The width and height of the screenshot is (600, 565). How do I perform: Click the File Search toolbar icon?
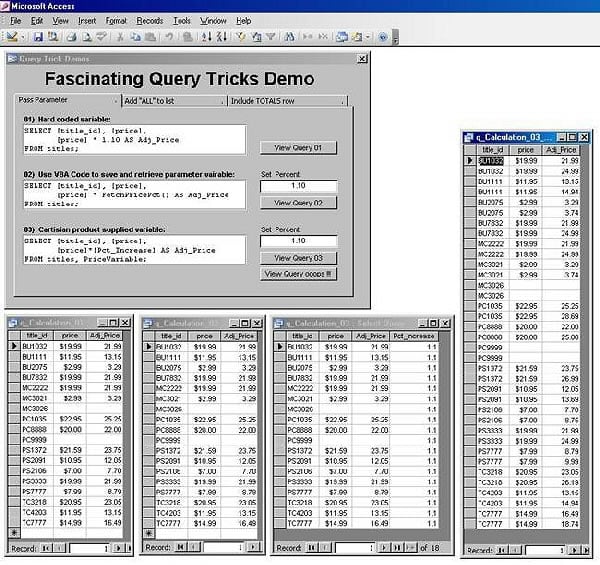click(x=53, y=37)
